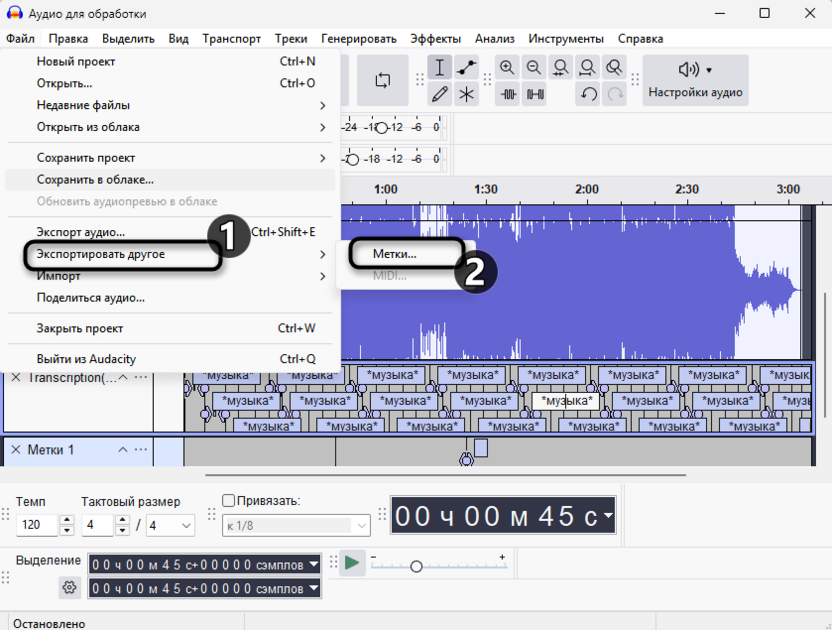Click the Zoom In magnifier
832x630 pixels.
pos(507,68)
